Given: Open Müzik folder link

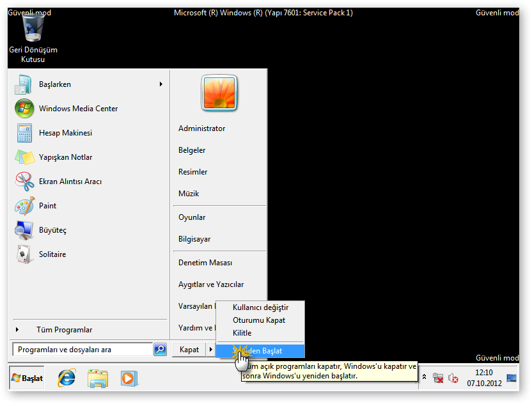Looking at the screenshot, I should (189, 194).
